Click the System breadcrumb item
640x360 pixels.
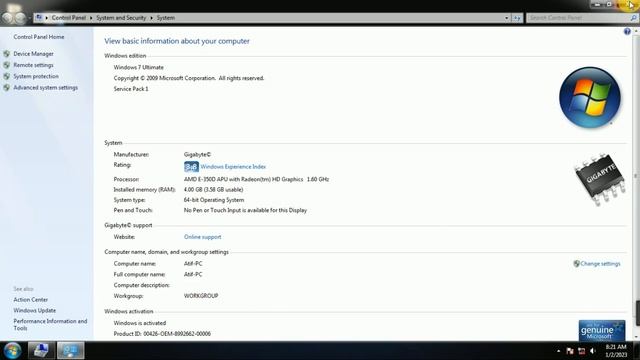click(166, 18)
